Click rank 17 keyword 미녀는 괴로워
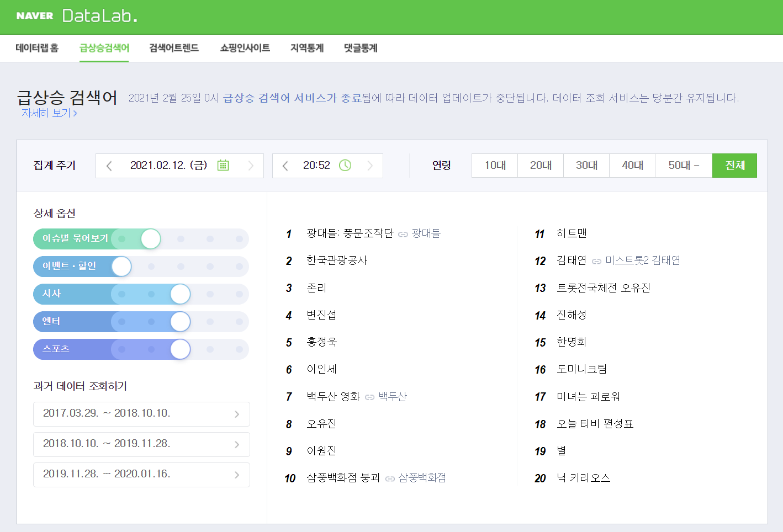Screen dimensions: 783x532 (x=589, y=397)
